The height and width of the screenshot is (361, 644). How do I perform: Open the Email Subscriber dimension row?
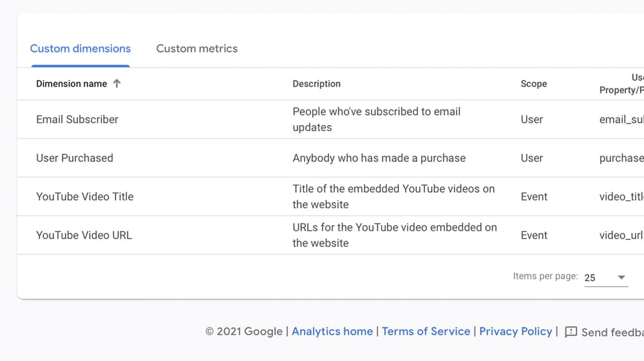(330, 119)
